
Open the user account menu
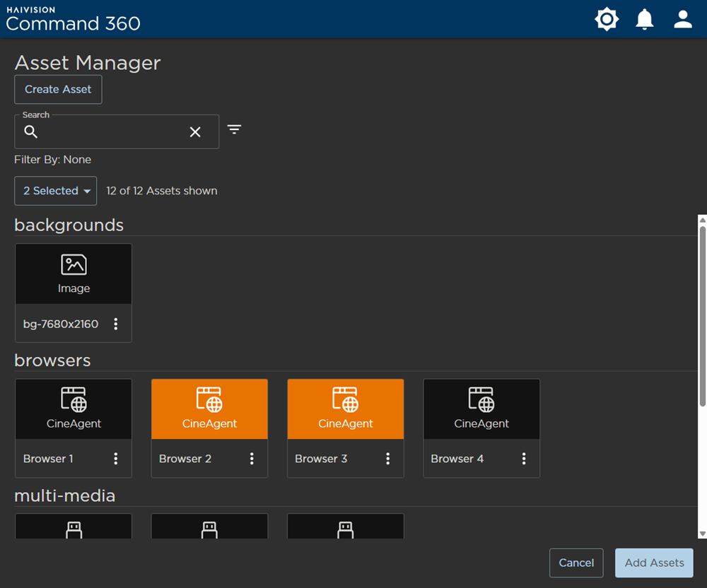683,19
